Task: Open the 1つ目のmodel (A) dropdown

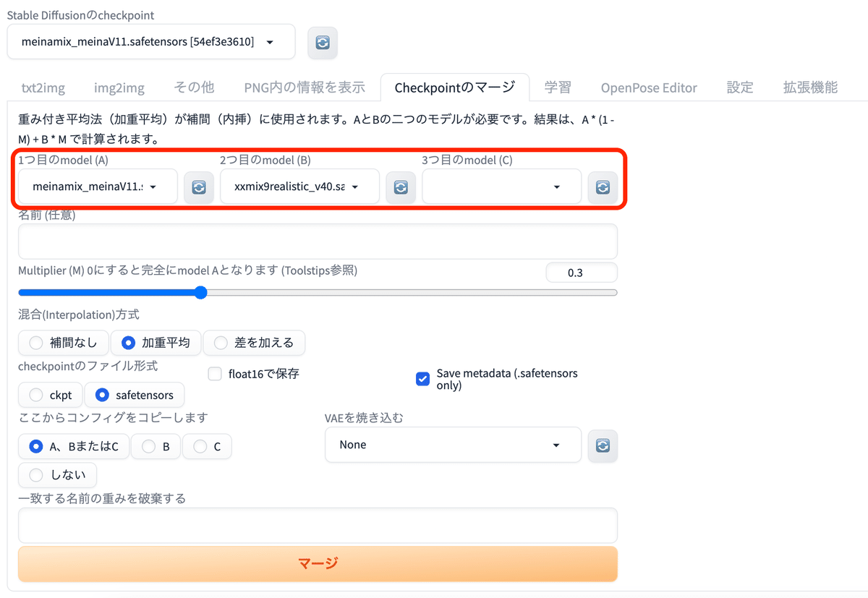Action: [x=98, y=187]
